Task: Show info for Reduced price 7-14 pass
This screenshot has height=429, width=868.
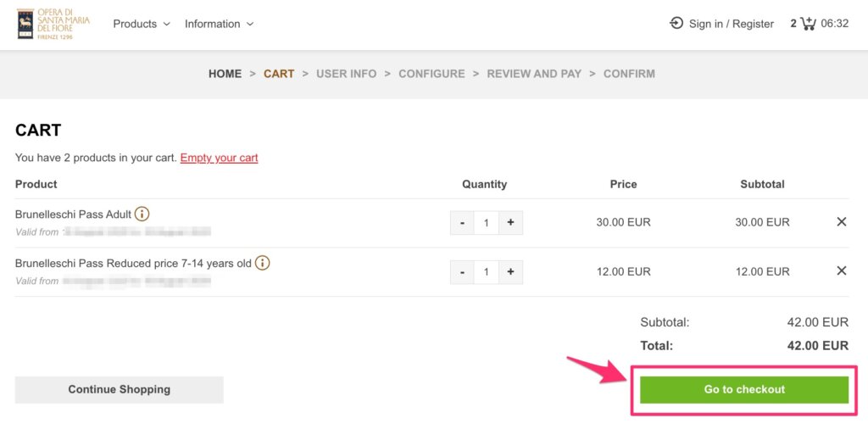Action: coord(263,263)
